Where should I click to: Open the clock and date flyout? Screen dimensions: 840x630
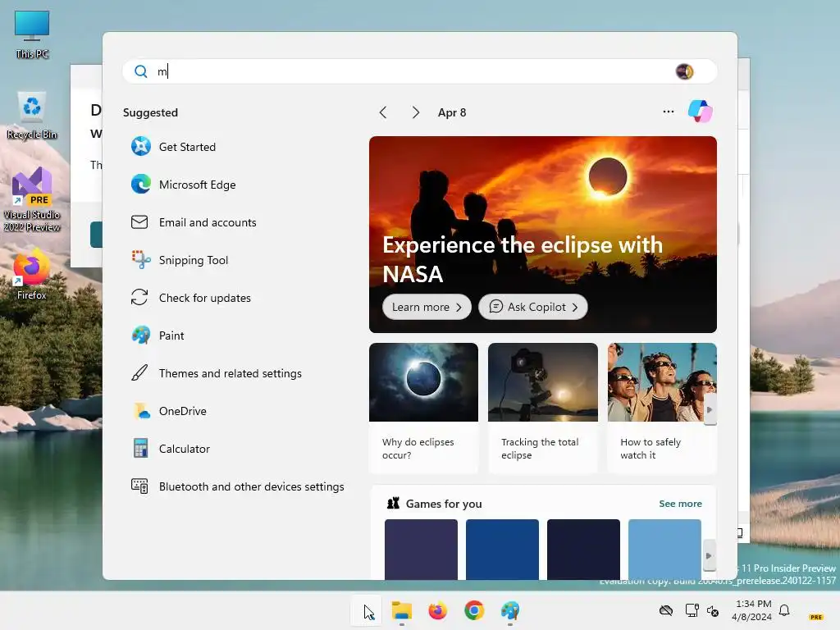tap(752, 610)
